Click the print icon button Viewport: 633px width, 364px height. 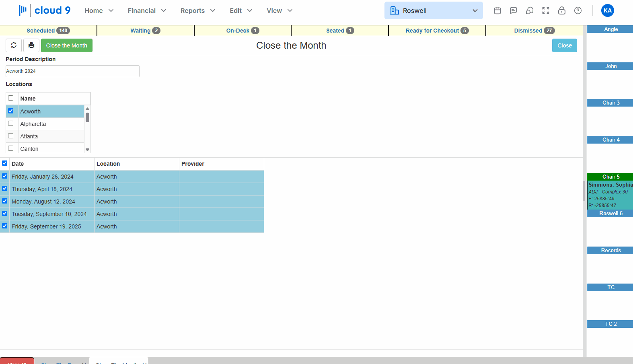31,45
